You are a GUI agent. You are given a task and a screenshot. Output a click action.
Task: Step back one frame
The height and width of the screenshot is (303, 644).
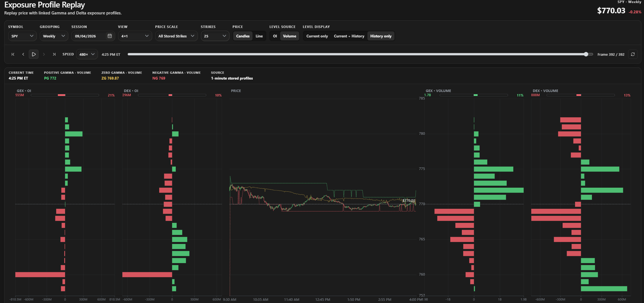(23, 54)
